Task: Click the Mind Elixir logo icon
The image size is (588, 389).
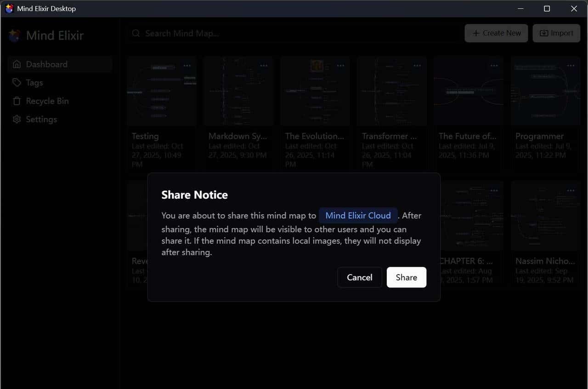Action: click(x=15, y=35)
